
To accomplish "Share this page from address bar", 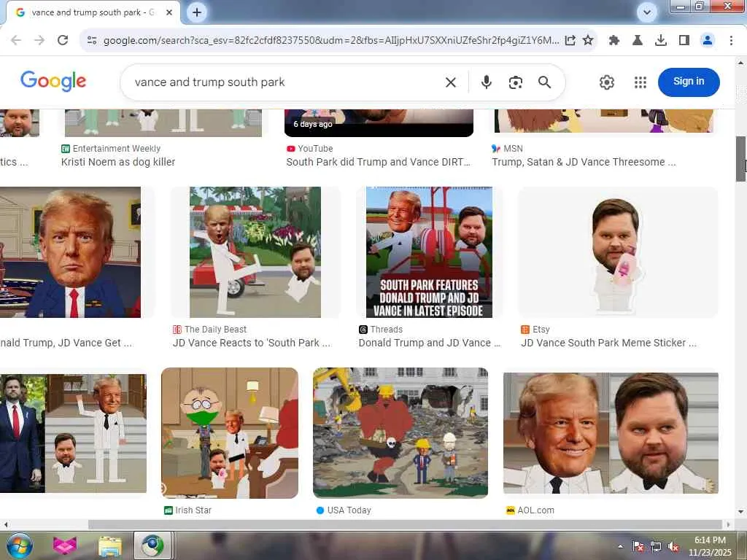I will coord(570,41).
